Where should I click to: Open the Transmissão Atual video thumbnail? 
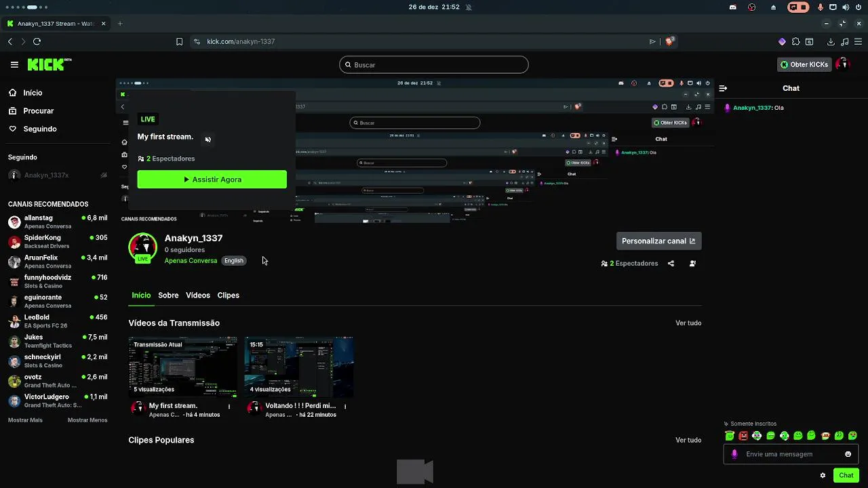coord(183,367)
